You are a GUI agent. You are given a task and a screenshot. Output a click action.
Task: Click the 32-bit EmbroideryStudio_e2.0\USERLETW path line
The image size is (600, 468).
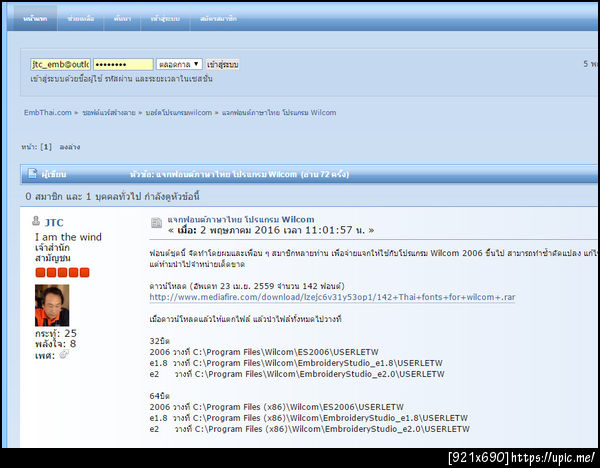point(297,374)
